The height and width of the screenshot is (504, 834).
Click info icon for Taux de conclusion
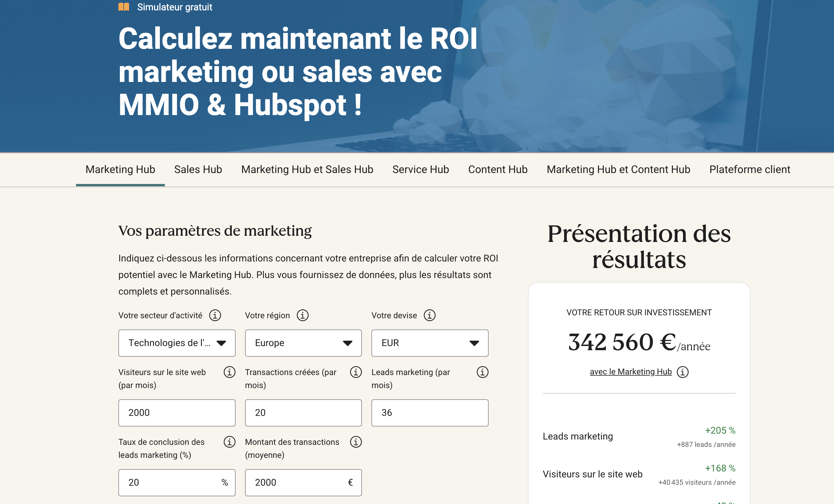pyautogui.click(x=229, y=442)
